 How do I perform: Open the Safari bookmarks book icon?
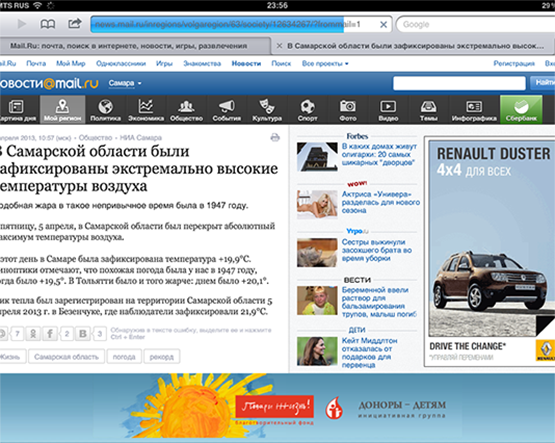pos(47,24)
